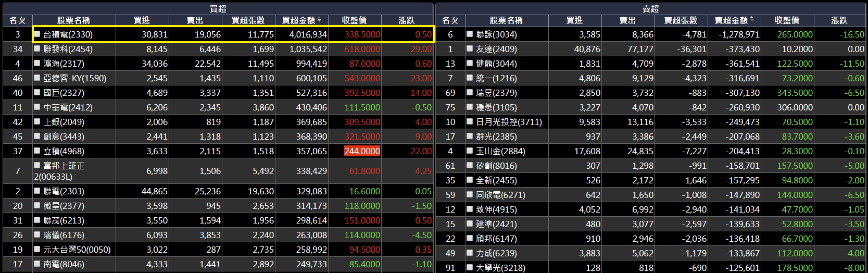
Task: Sort by the 買超張數 column header
Action: tap(248, 20)
